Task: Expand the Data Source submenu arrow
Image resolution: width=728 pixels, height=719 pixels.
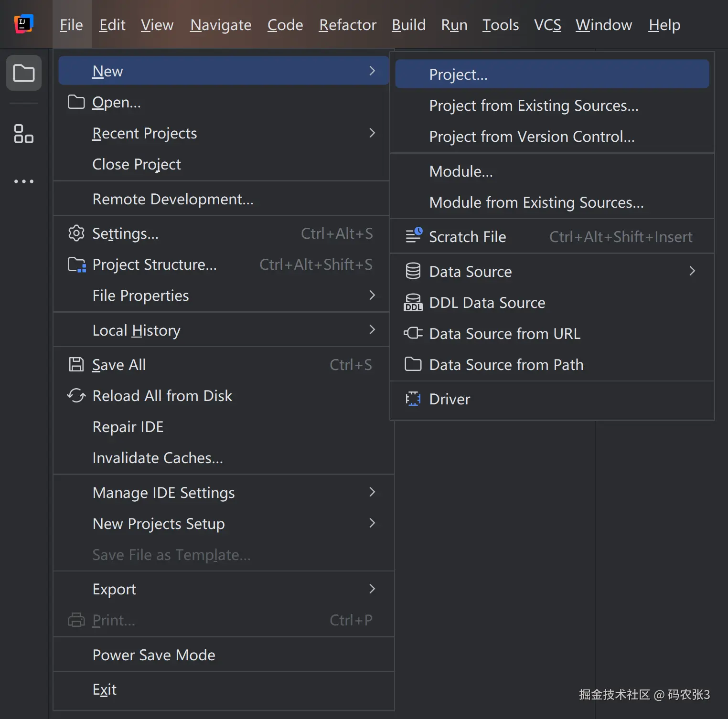Action: pos(692,271)
